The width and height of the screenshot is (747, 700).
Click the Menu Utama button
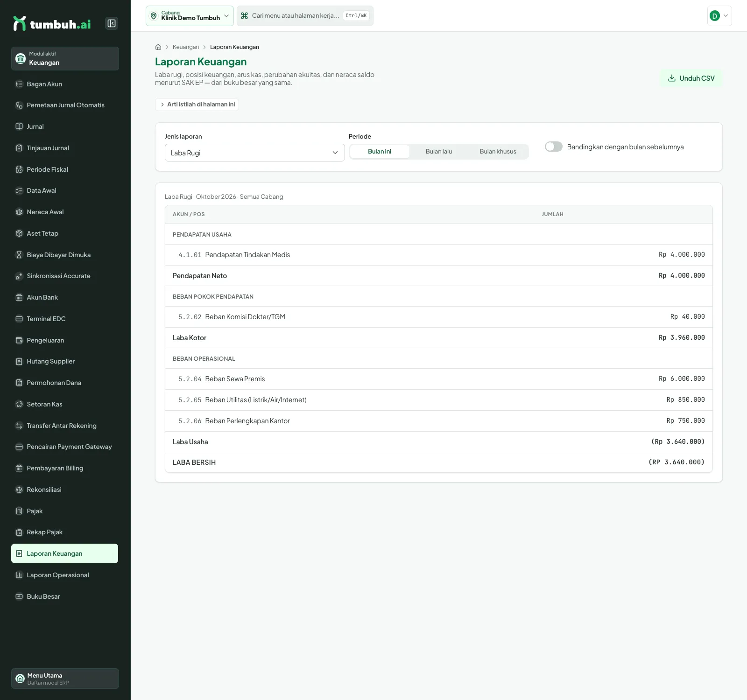tap(65, 679)
